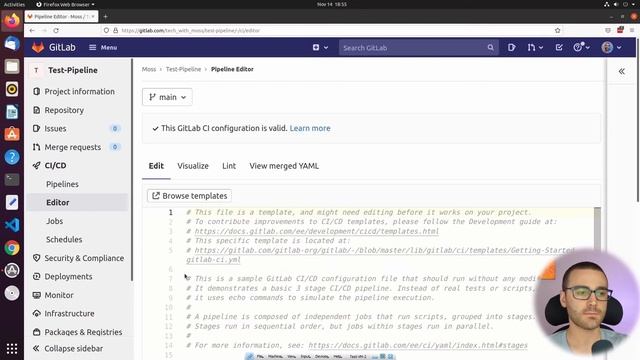Screen dimensions: 640x360
Task: Open the to-do list icon
Action: [559, 47]
